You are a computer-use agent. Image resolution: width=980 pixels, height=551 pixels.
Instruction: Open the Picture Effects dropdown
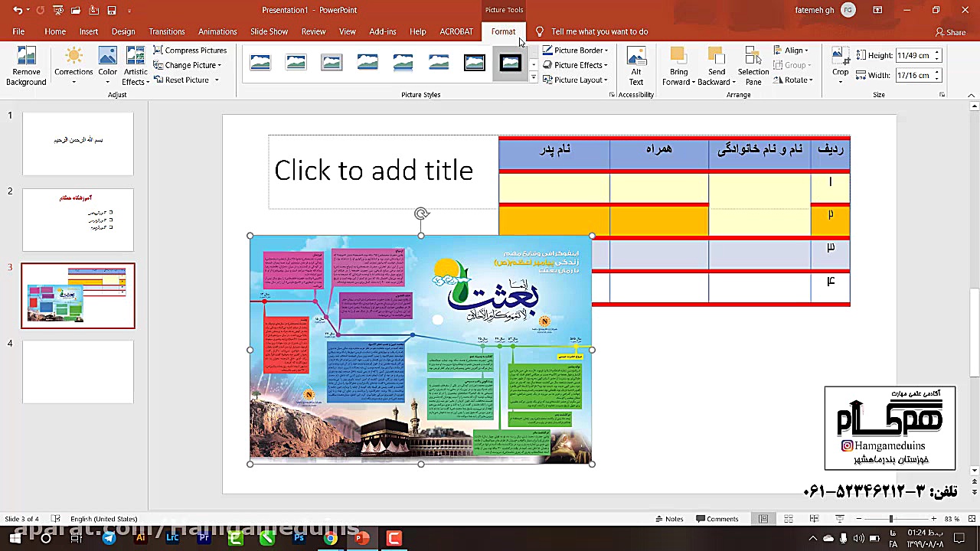coord(575,64)
